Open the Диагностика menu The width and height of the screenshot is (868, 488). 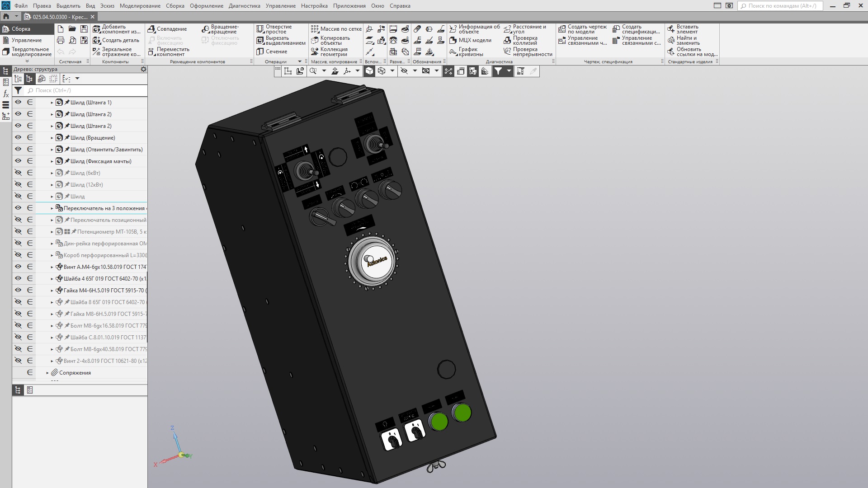coord(244,6)
